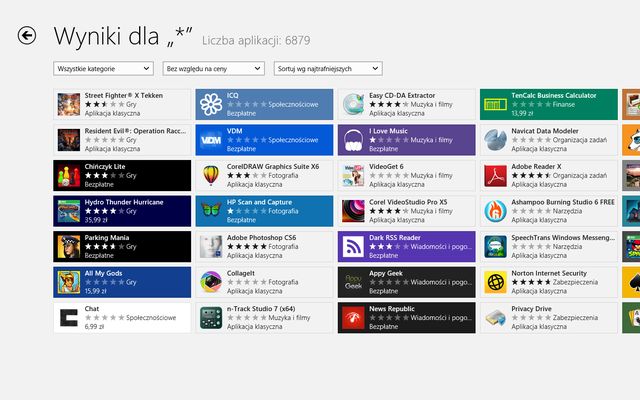Click the n-Track Studio 7 (x64) title
The image size is (640, 400).
pos(261,309)
